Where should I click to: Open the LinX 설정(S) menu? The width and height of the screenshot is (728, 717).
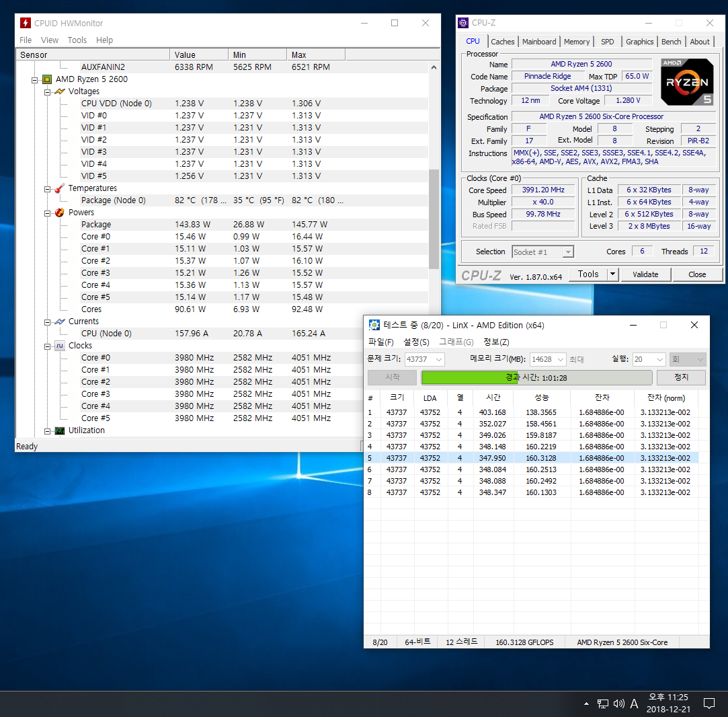pos(416,342)
